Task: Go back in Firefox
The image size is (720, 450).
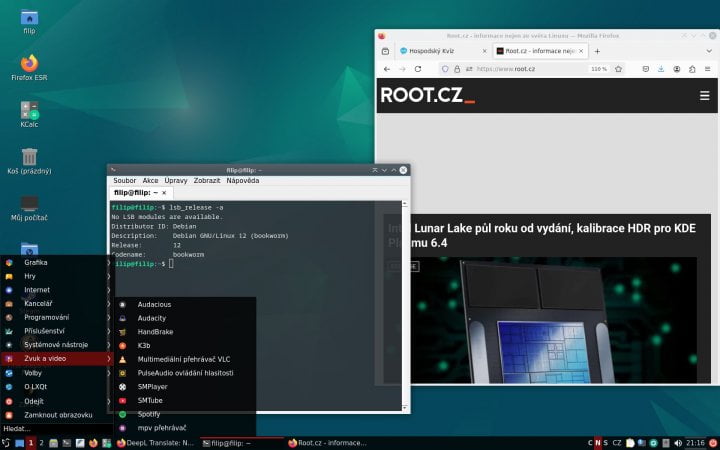Action: click(387, 69)
